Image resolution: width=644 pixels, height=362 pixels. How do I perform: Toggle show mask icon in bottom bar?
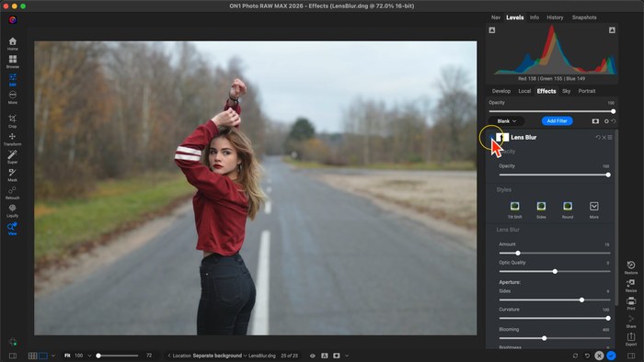[x=337, y=356]
